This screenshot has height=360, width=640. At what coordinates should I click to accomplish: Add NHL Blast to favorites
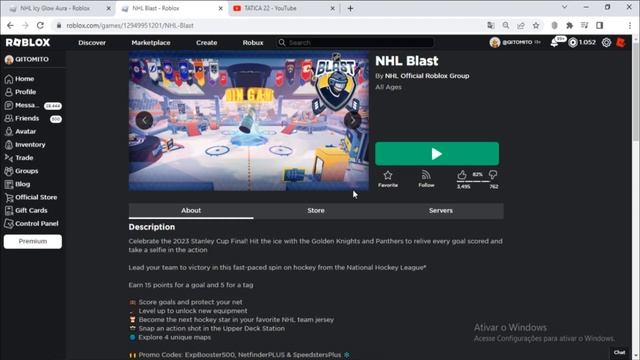pos(388,179)
